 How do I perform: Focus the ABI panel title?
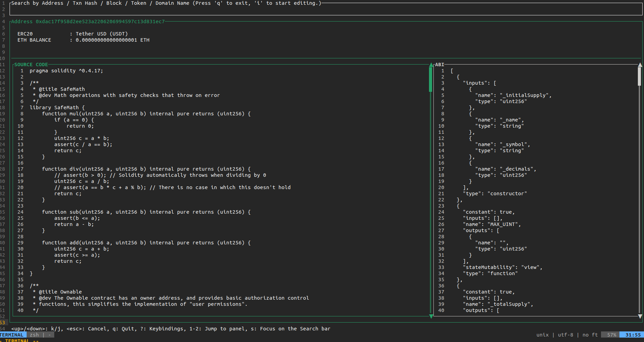[440, 65]
